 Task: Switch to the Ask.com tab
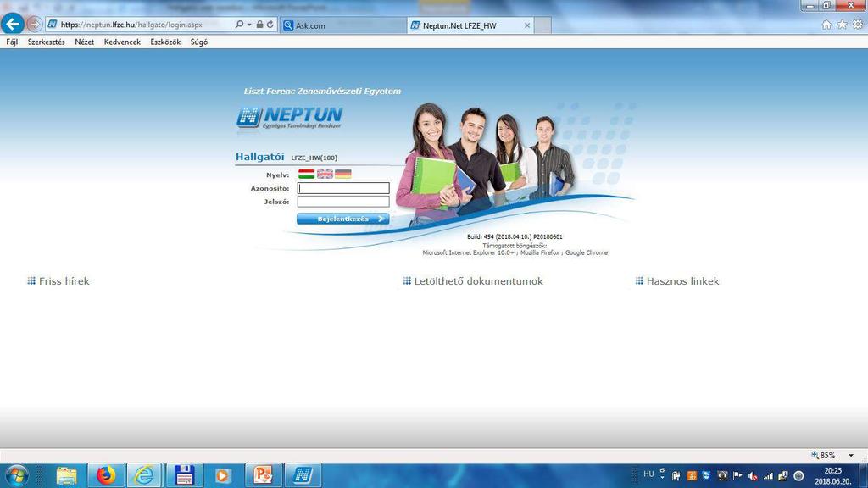coord(343,25)
